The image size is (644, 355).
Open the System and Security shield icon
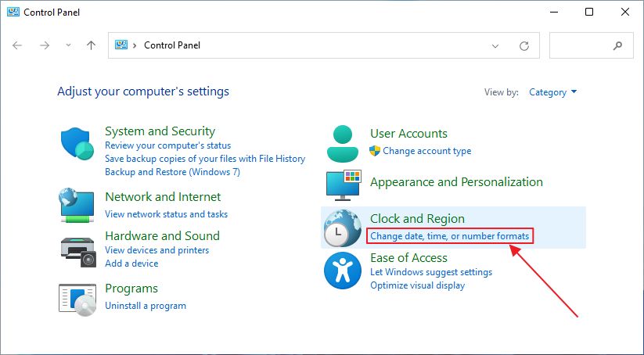(x=77, y=144)
